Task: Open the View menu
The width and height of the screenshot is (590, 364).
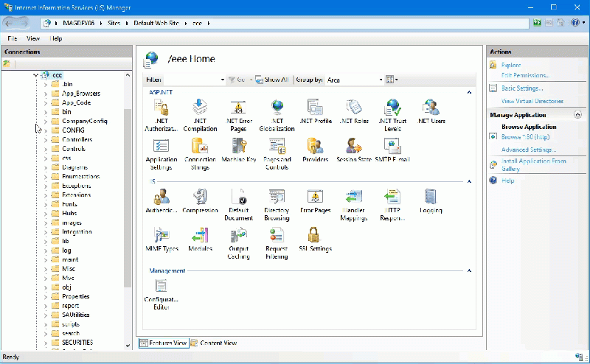Action: 33,38
